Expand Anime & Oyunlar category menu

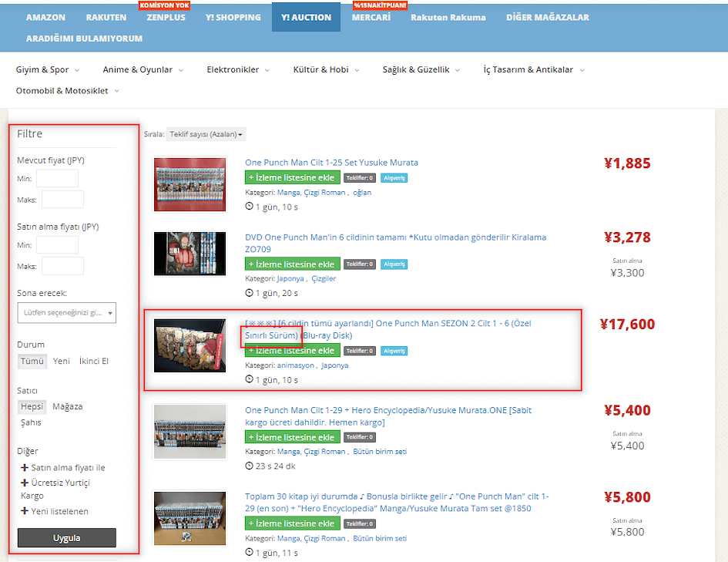[x=143, y=69]
